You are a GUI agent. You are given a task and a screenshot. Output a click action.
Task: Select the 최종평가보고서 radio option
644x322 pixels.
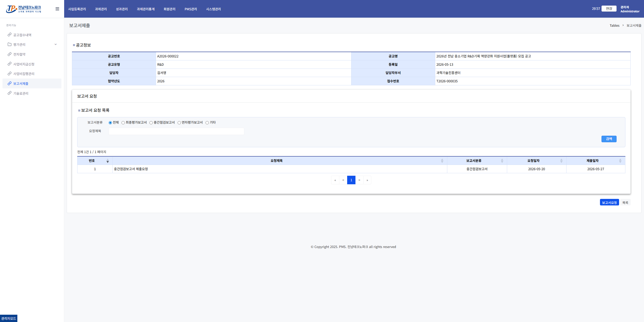tap(123, 123)
